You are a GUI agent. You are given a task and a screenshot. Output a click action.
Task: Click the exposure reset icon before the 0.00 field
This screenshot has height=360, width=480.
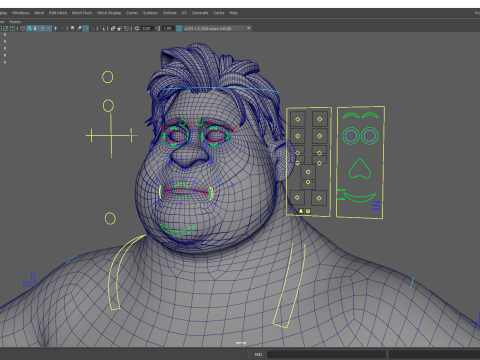tap(137, 28)
